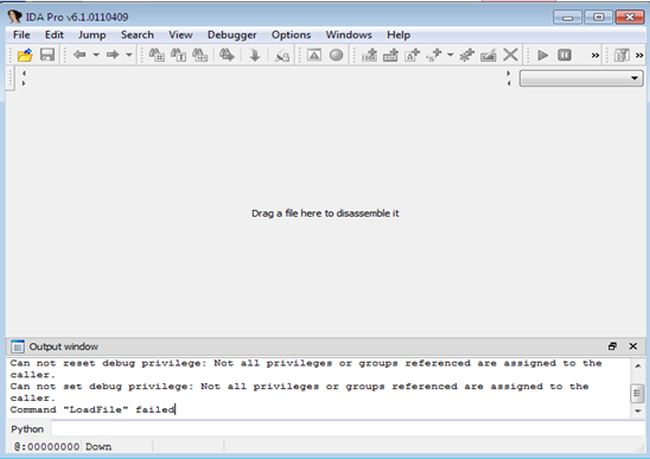Image resolution: width=650 pixels, height=459 pixels.
Task: Close the Output window panel
Action: point(633,346)
